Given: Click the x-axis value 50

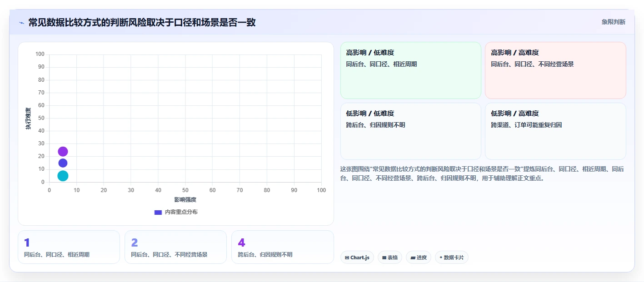Looking at the screenshot, I should point(185,190).
